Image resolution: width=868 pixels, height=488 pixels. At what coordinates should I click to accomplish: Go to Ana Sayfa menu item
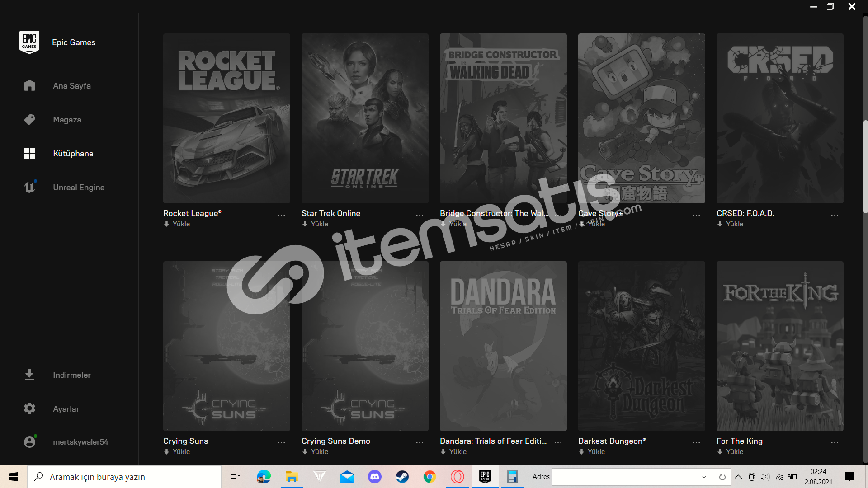coord(72,85)
